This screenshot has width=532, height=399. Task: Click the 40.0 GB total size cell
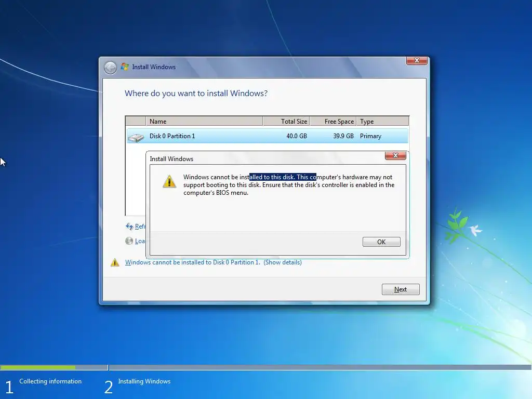click(x=297, y=136)
